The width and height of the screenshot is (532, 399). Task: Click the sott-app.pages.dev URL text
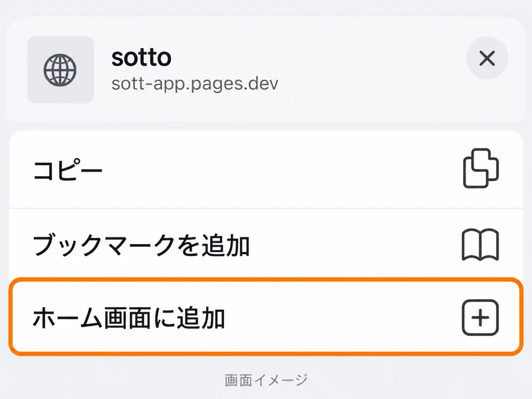(195, 84)
